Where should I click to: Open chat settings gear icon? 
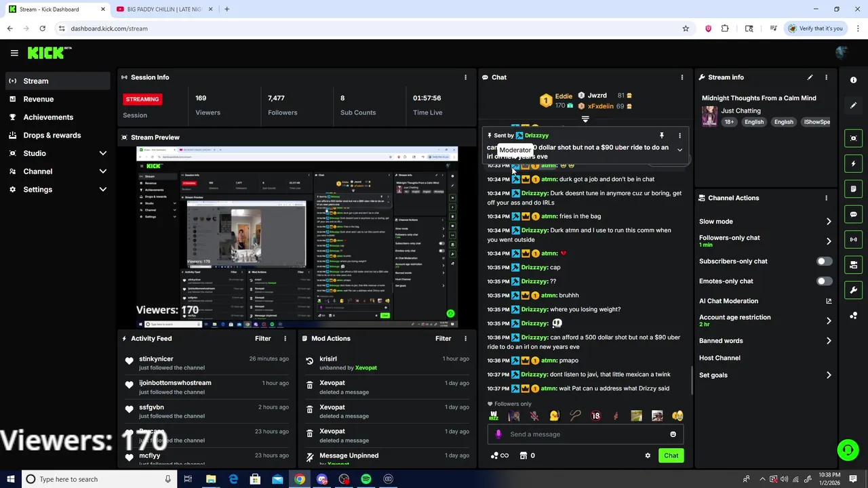click(x=648, y=455)
